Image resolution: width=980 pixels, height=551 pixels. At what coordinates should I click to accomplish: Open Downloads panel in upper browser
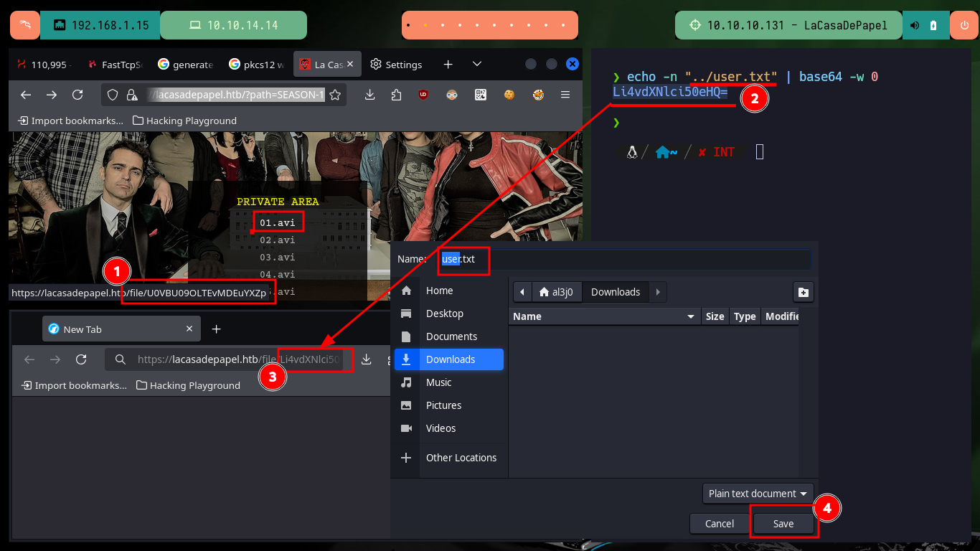tap(370, 95)
